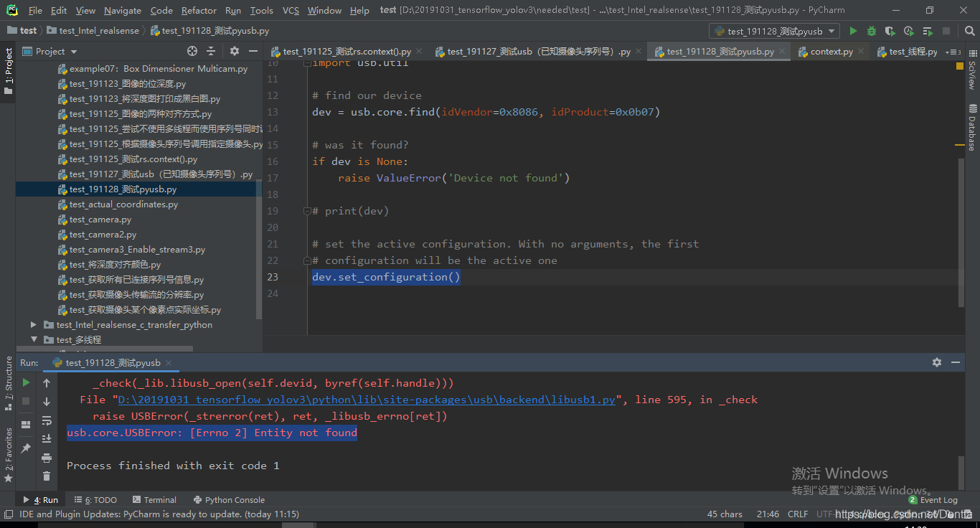Open the VCS menu
This screenshot has width=980, height=528.
(291, 10)
